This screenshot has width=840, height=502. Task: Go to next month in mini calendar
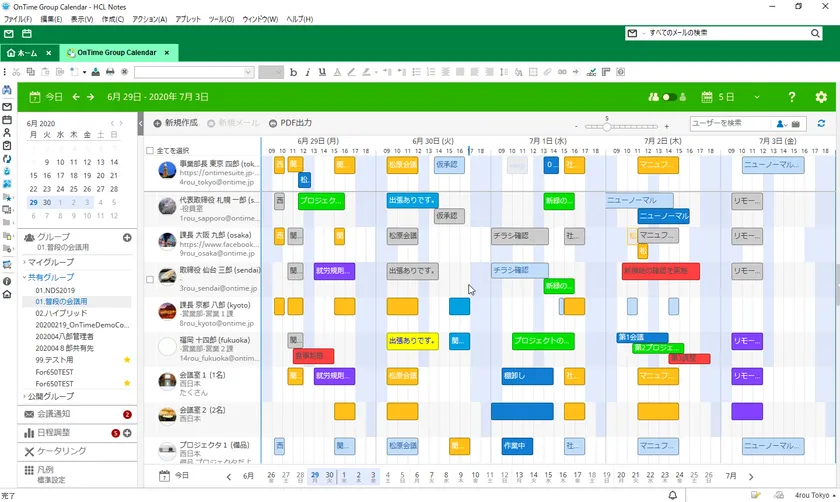(x=121, y=123)
